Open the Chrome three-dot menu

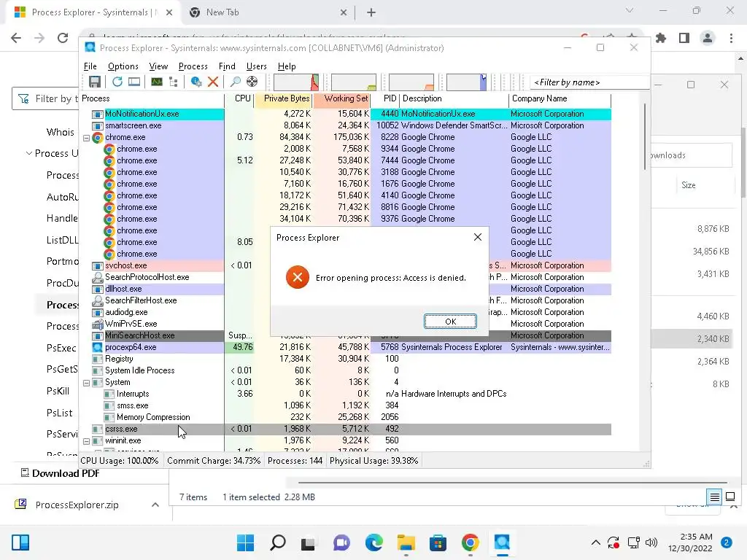point(731,38)
